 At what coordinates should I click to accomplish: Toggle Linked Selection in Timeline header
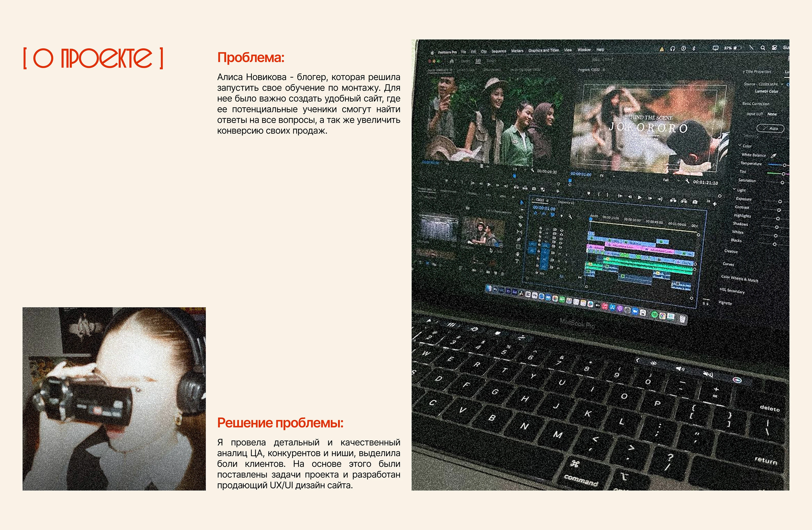[x=552, y=215]
